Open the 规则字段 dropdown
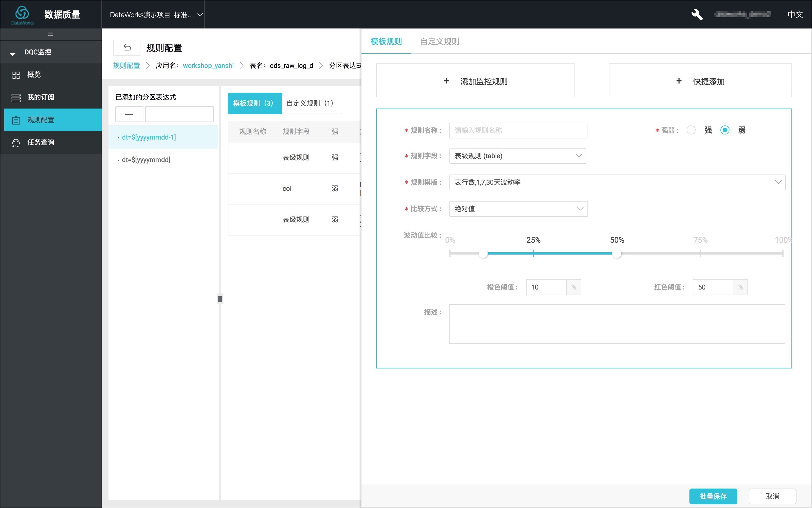 (518, 156)
